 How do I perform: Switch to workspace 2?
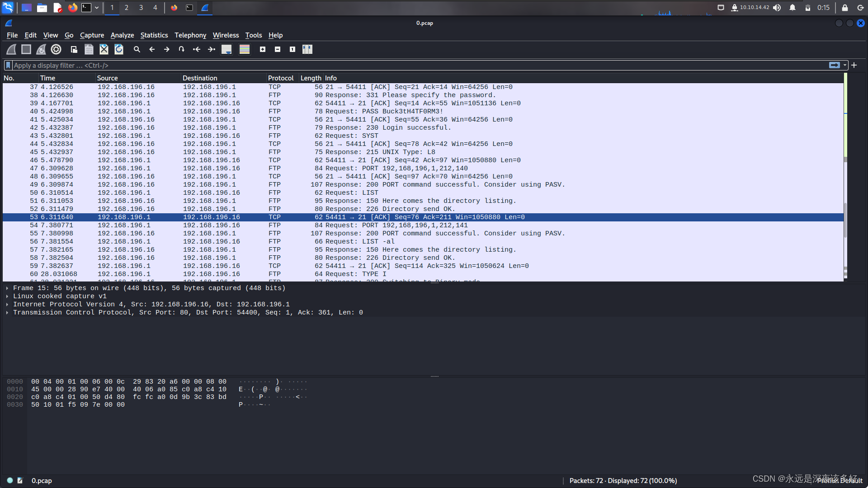[x=127, y=8]
